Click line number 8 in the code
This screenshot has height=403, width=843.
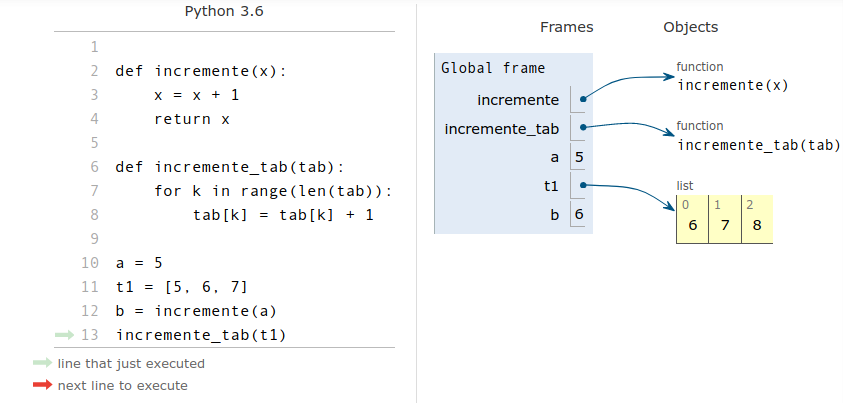[94, 215]
